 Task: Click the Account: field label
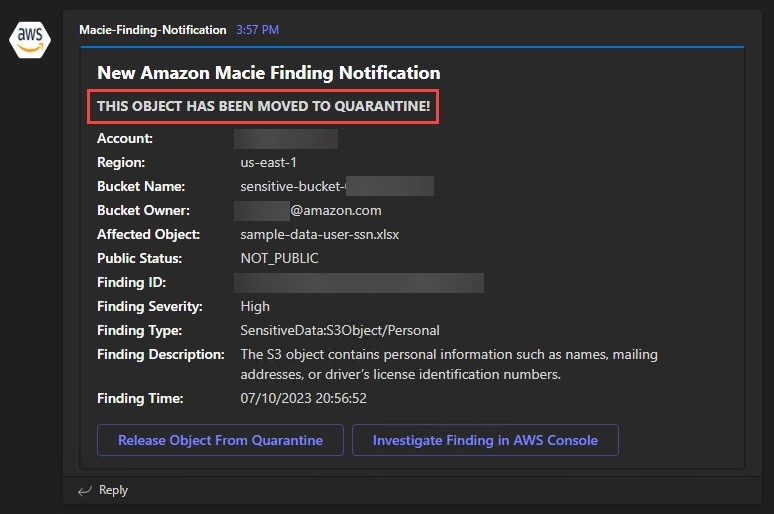point(125,138)
